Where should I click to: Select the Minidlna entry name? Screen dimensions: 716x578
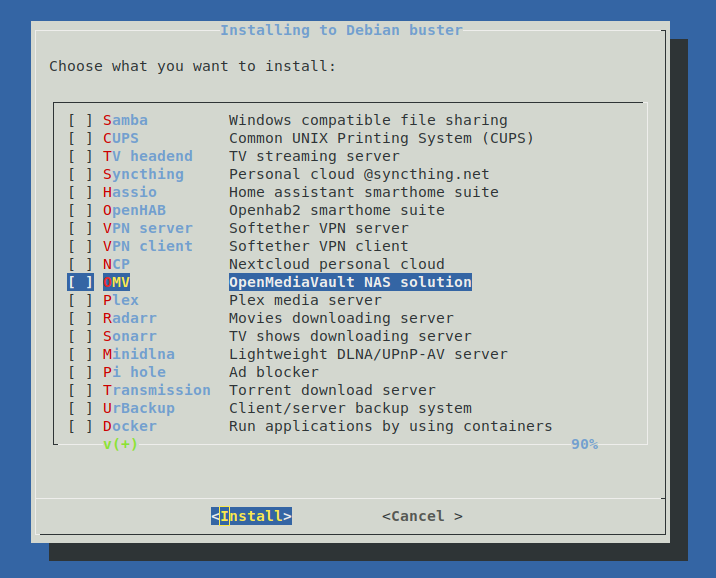(139, 354)
